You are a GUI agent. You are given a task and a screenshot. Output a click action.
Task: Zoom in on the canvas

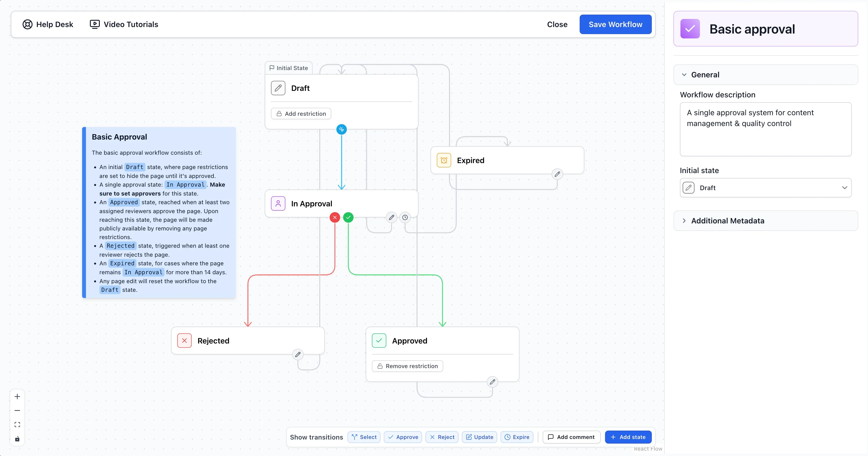pyautogui.click(x=17, y=397)
